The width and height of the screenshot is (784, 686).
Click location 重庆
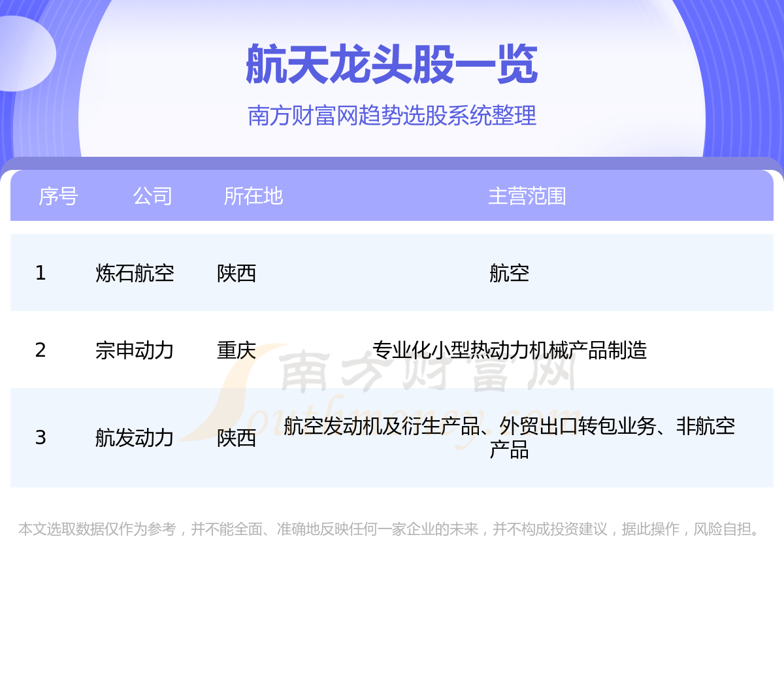237,350
